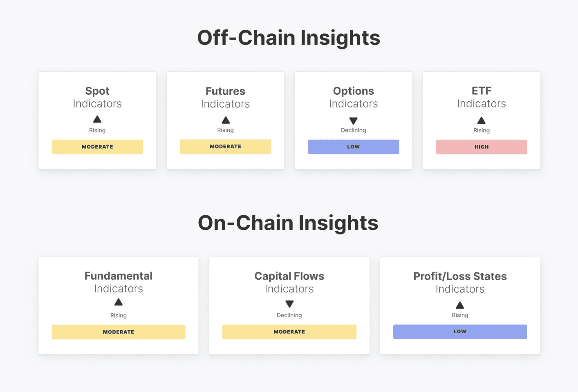Open the ETF Indicators card title
Image resolution: width=578 pixels, height=392 pixels.
[x=482, y=97]
